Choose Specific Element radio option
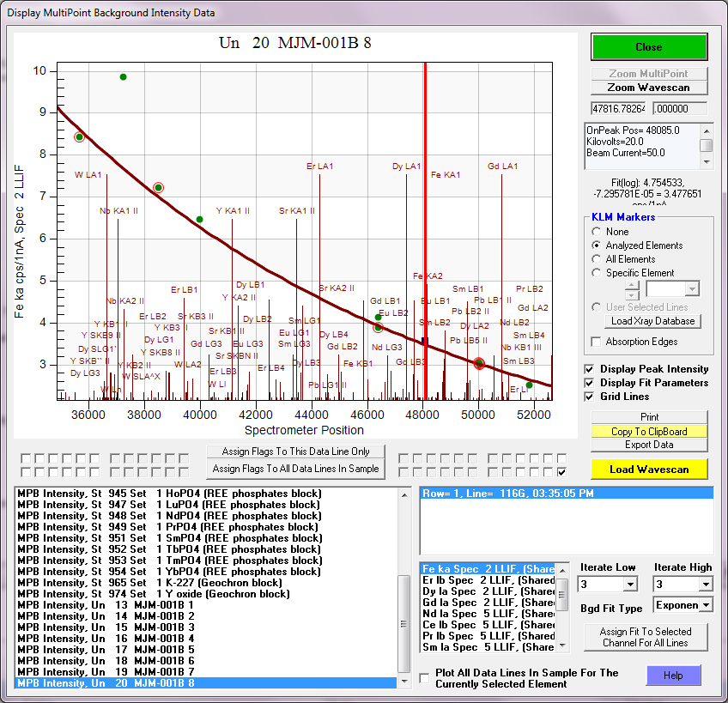 click(x=597, y=273)
